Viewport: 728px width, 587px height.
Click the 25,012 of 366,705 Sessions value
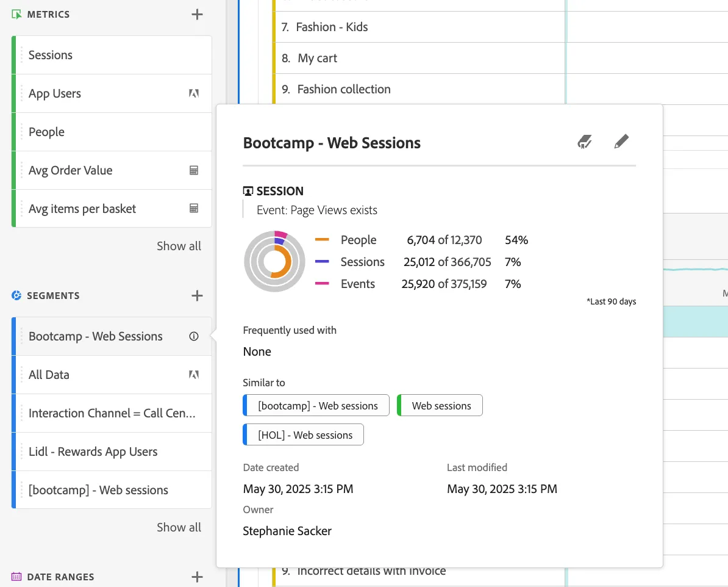tap(447, 262)
